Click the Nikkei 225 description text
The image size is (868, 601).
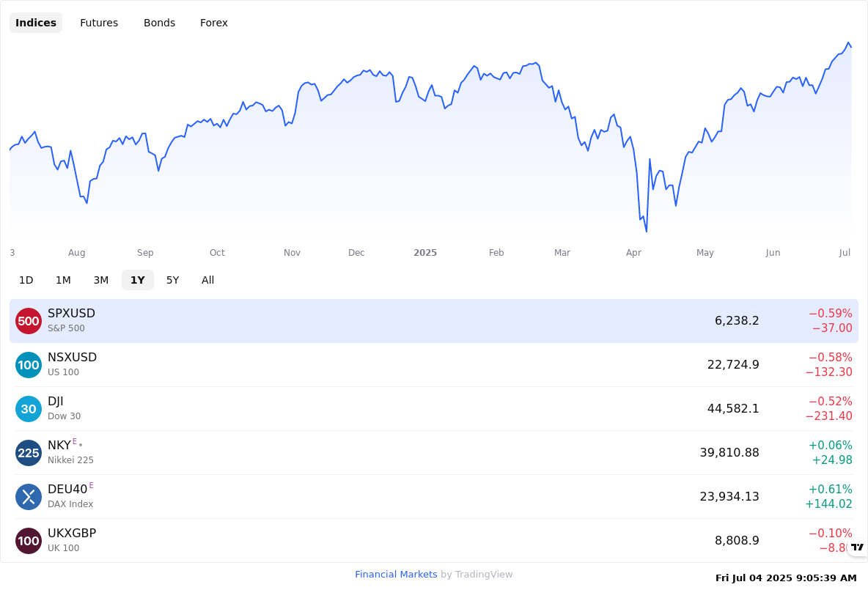click(70, 460)
